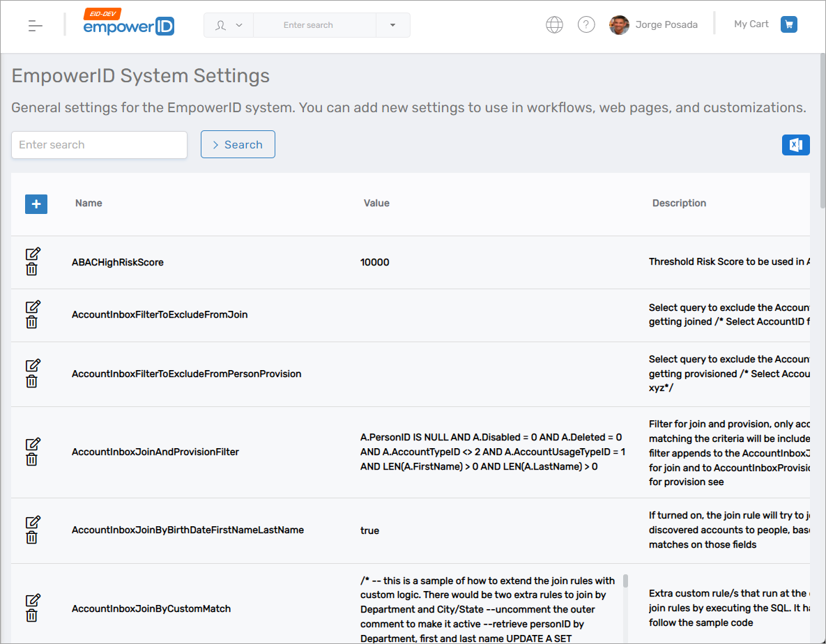Expand the search object type chevron

tap(237, 24)
